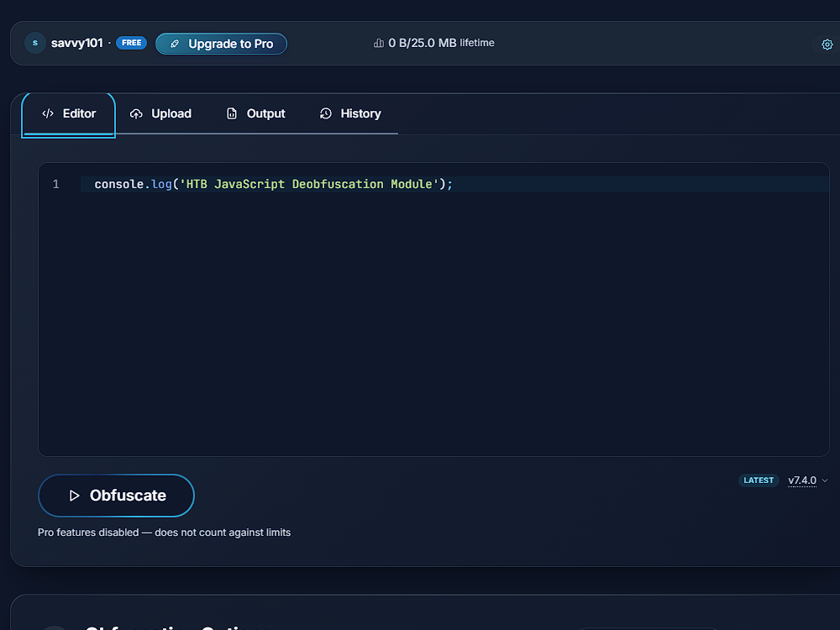
Task: Open the v7.4.0 version dropdown
Action: click(808, 480)
